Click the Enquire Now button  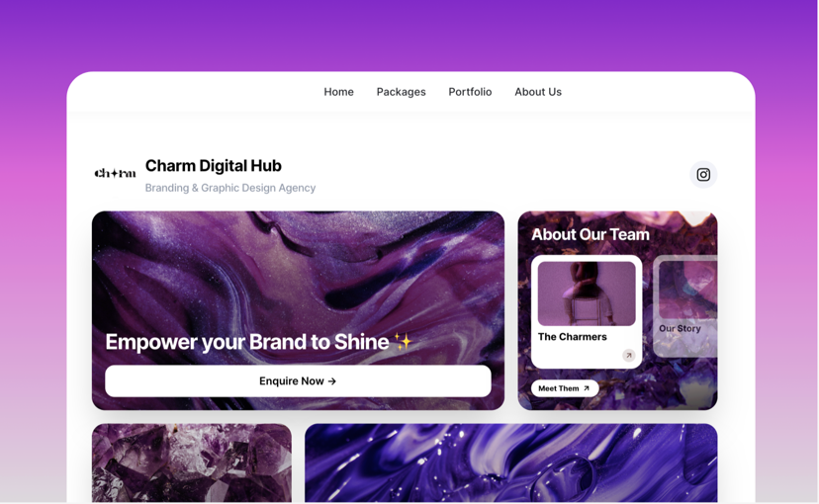pyautogui.click(x=298, y=380)
